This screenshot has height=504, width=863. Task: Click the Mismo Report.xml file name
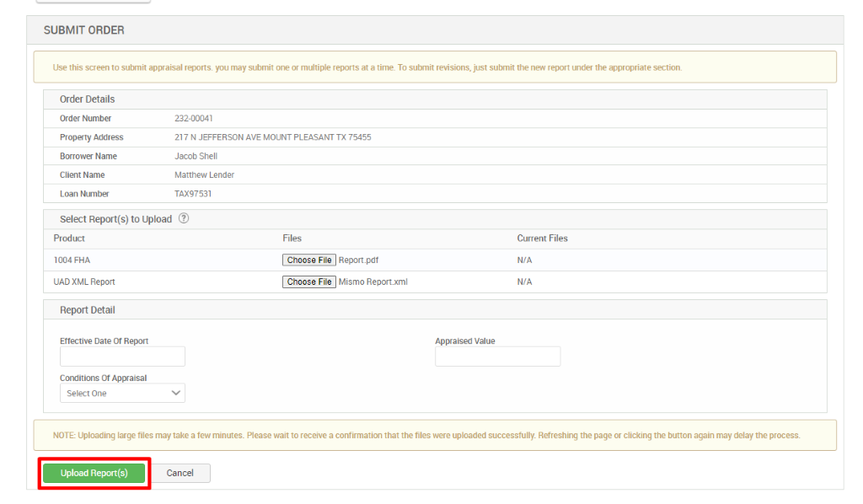coord(373,281)
